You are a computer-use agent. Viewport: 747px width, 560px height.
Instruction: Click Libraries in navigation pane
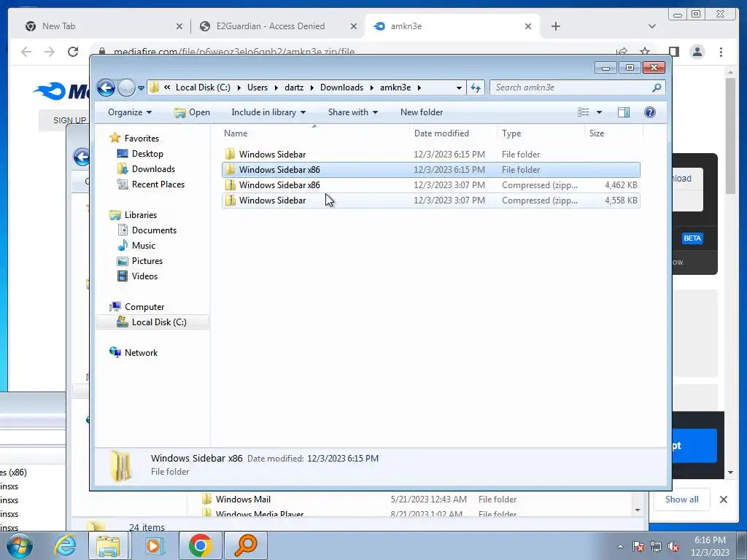pos(141,215)
